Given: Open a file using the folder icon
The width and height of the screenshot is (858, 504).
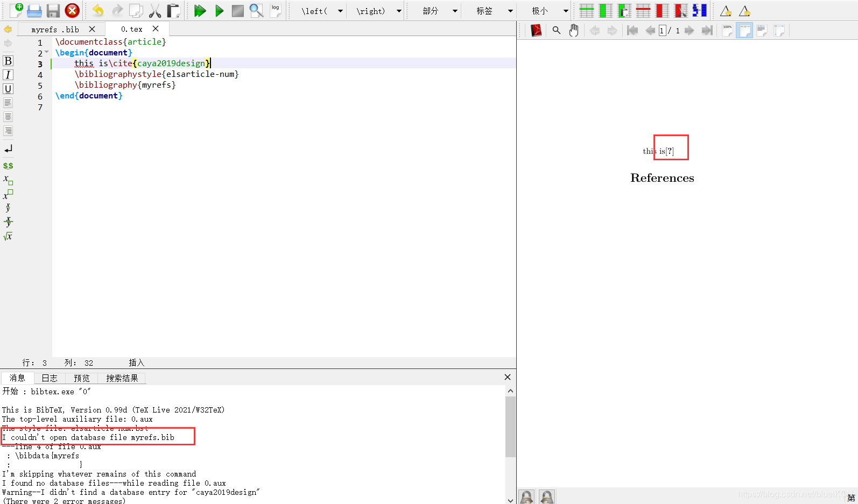Looking at the screenshot, I should point(34,10).
